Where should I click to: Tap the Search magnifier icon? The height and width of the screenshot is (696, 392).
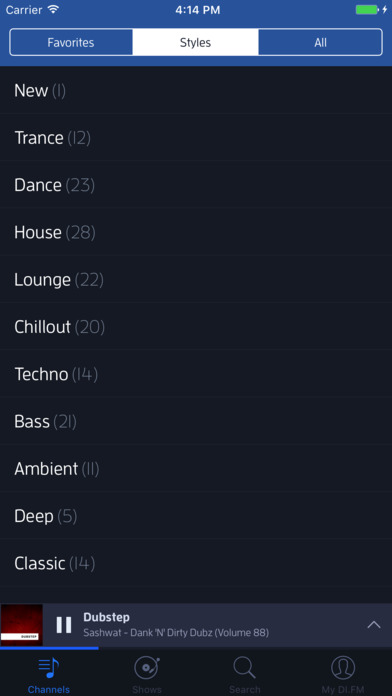[x=245, y=668]
